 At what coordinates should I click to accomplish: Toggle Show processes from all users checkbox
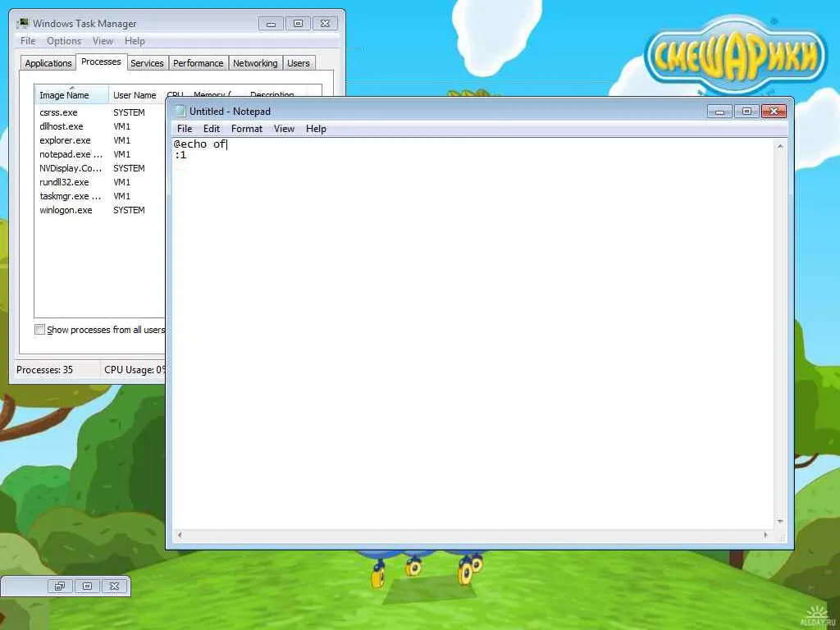[39, 330]
